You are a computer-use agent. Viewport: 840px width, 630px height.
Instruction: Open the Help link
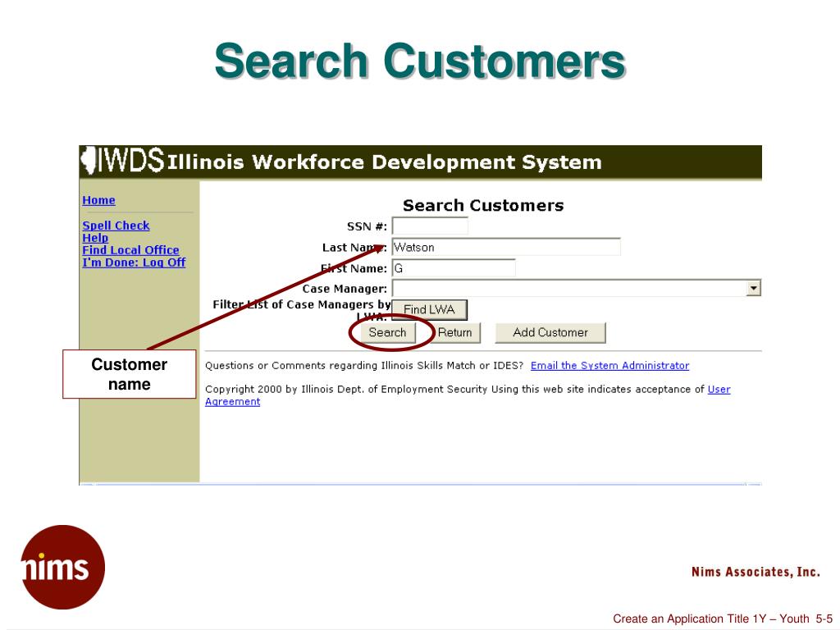click(x=95, y=238)
